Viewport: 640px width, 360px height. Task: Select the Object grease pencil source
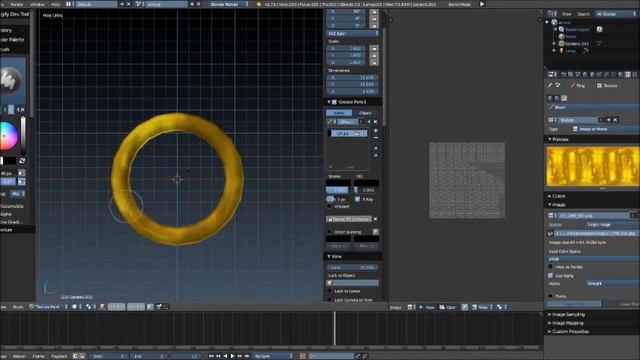click(x=365, y=113)
